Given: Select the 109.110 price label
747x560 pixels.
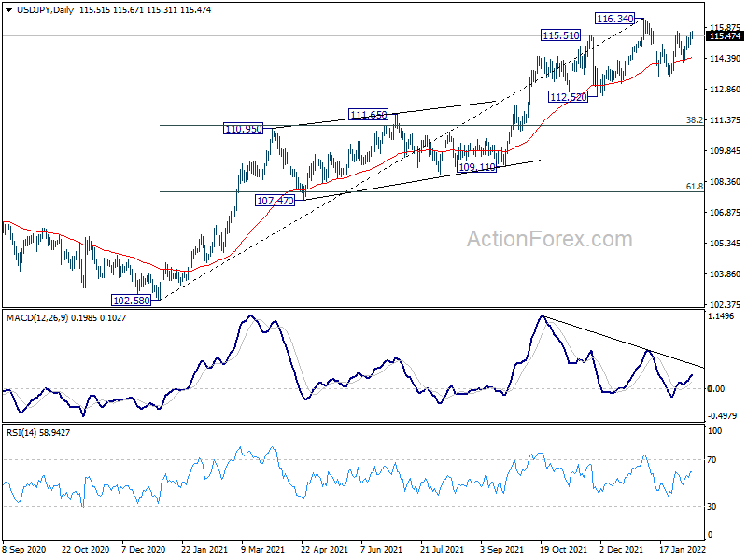Looking at the screenshot, I should click(476, 167).
